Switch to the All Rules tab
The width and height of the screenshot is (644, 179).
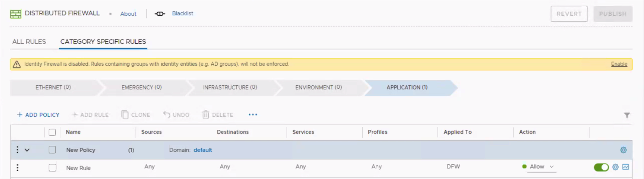point(29,42)
